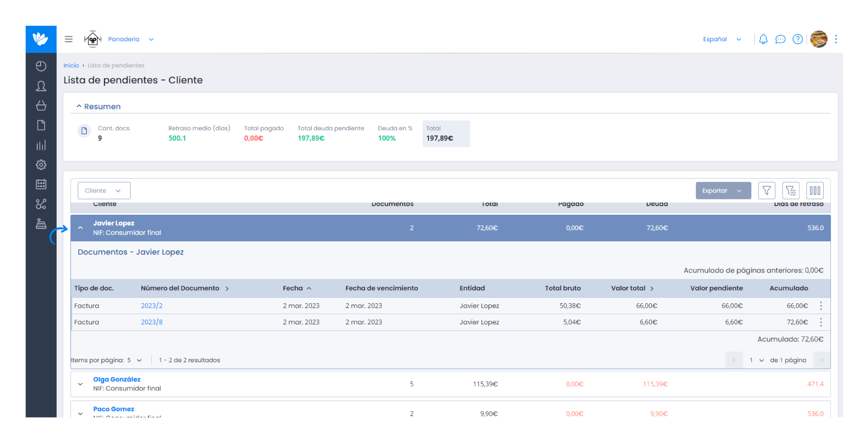Click 'Acumulado: 72,60€' text
The width and height of the screenshot is (868, 442).
[790, 339]
